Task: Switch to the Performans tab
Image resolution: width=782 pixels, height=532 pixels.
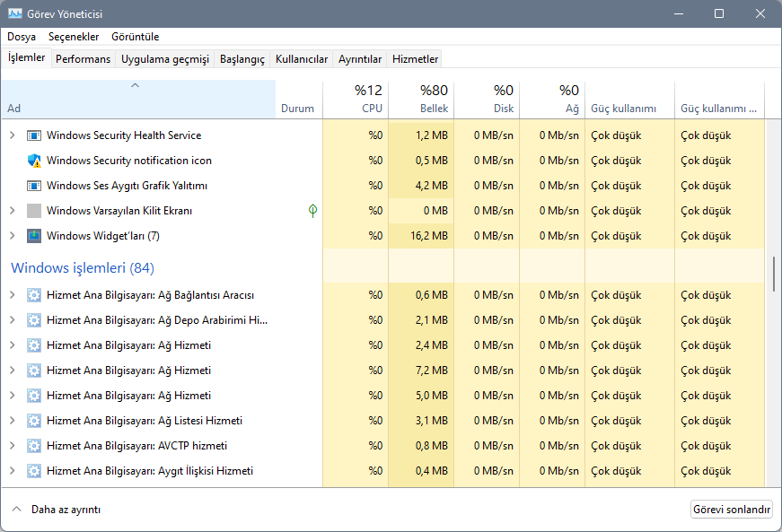Action: pos(83,59)
